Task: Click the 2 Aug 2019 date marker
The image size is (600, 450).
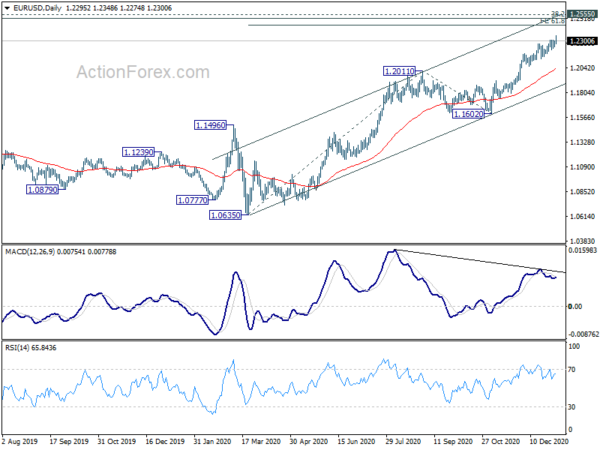Action: tap(20, 442)
